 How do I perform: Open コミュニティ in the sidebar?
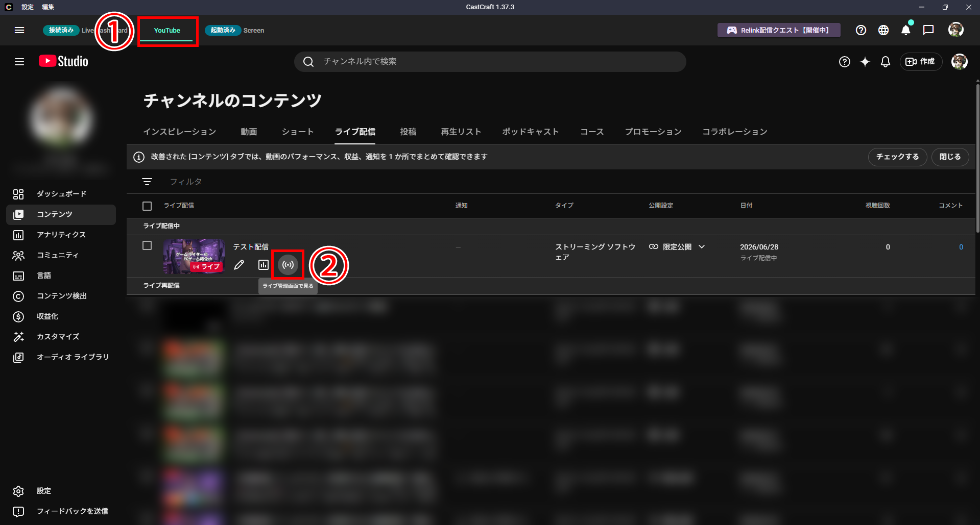pyautogui.click(x=61, y=255)
